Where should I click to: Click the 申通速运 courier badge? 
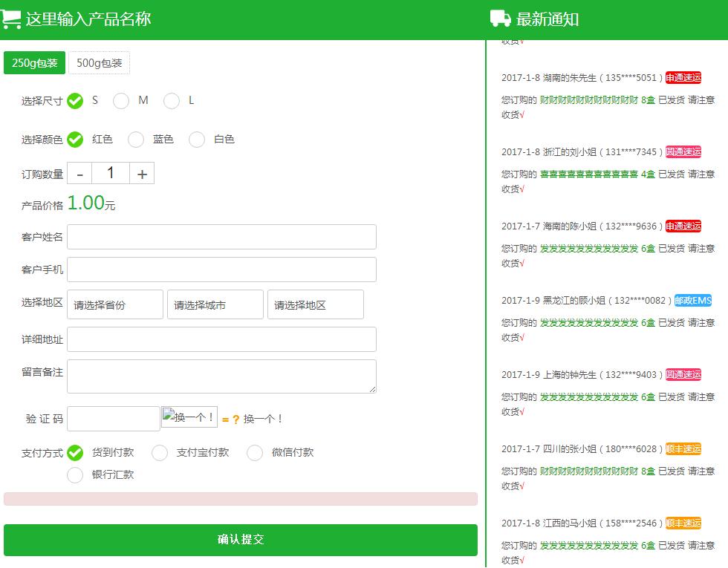click(683, 77)
